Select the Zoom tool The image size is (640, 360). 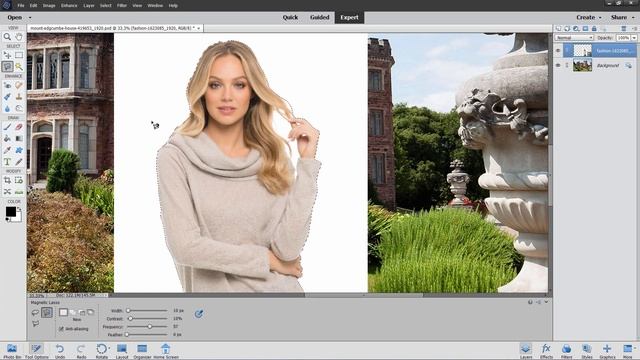pos(7,37)
